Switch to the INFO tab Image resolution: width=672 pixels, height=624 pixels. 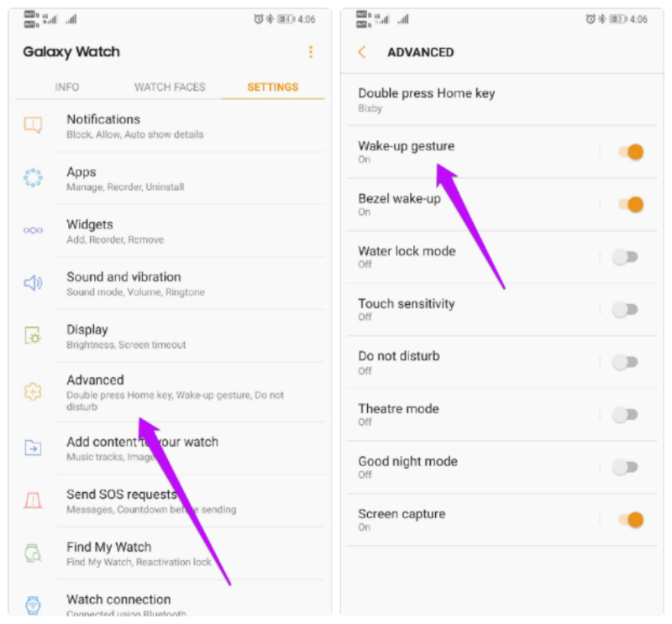click(67, 87)
